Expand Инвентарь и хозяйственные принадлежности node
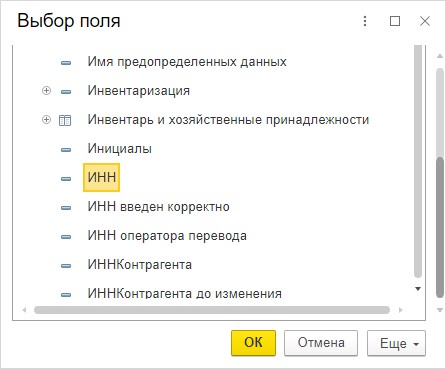446x369 pixels. point(46,119)
